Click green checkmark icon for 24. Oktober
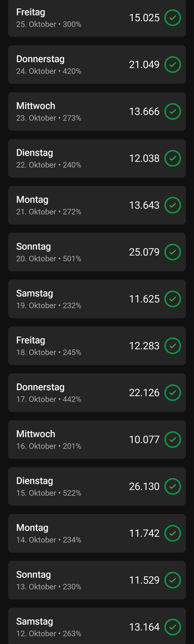 click(172, 64)
